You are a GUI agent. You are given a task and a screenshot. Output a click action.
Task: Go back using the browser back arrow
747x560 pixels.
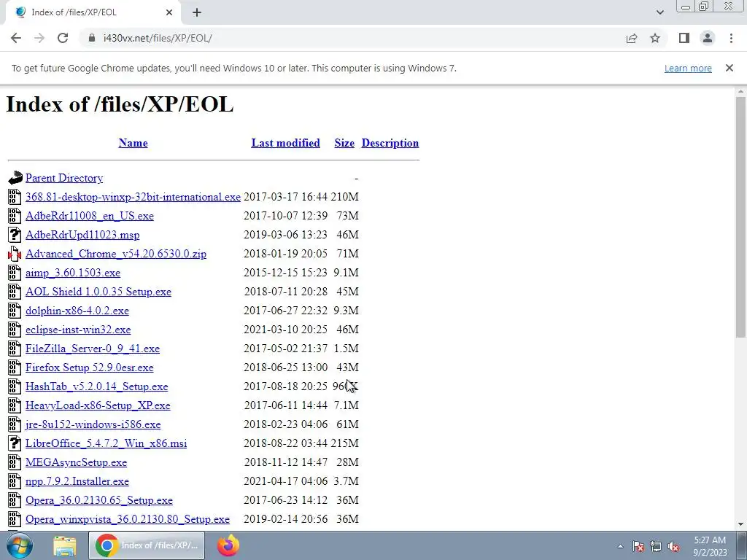[16, 38]
